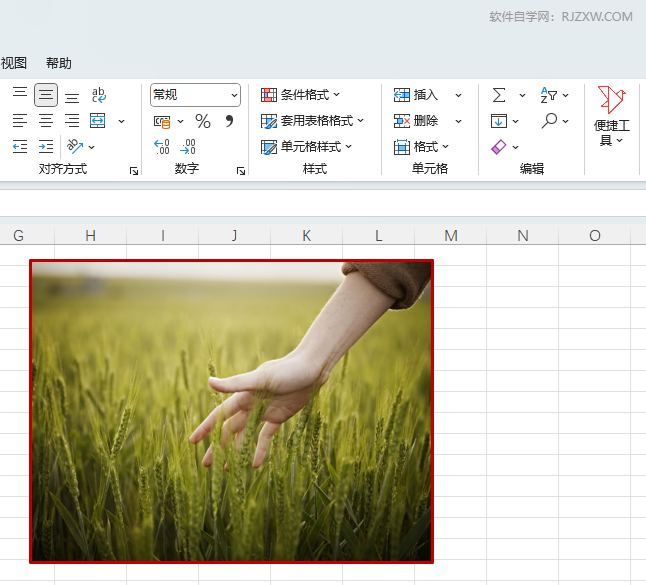
Task: Open the number format combo box
Action: click(x=195, y=95)
